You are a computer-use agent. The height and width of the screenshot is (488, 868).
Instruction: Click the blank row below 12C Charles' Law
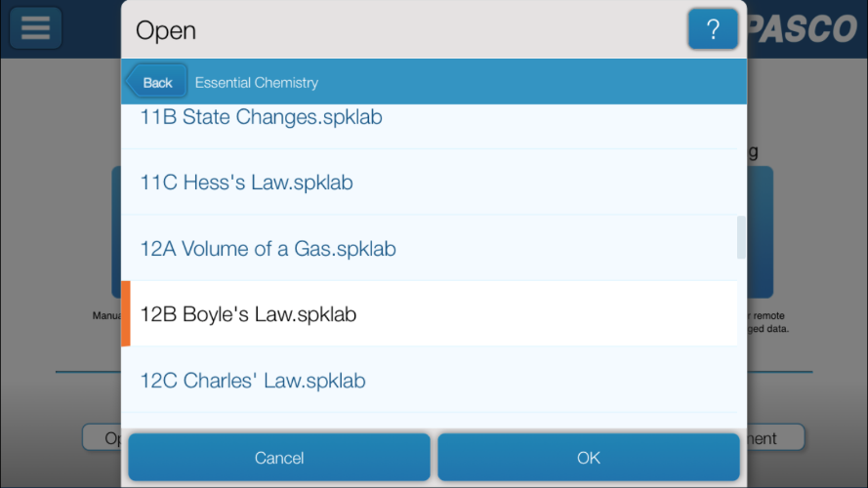click(x=429, y=421)
